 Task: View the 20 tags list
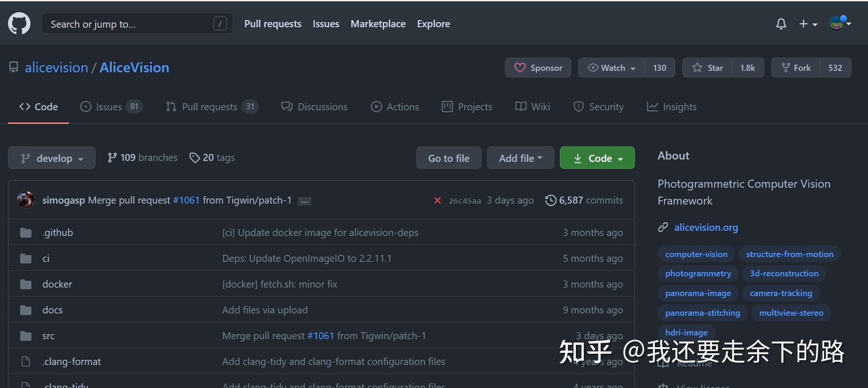(212, 158)
